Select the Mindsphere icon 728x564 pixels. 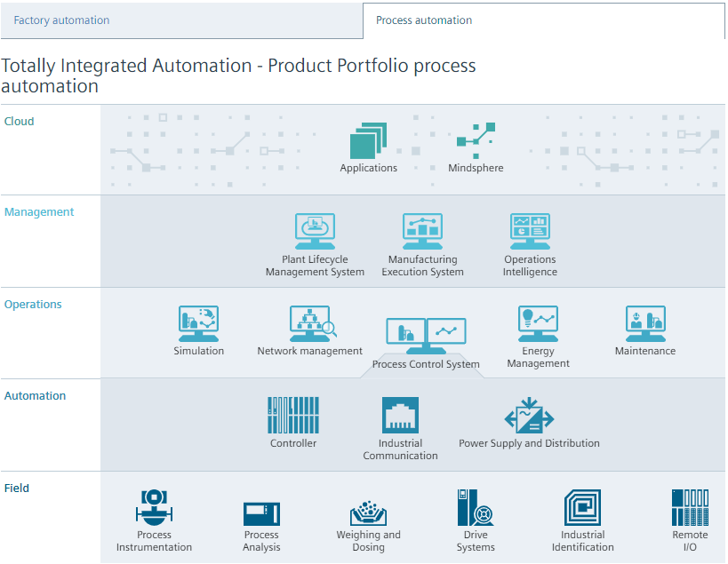476,140
